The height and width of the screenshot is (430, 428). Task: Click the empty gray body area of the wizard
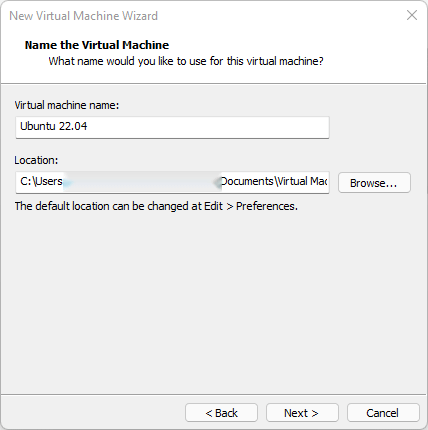tap(213, 300)
